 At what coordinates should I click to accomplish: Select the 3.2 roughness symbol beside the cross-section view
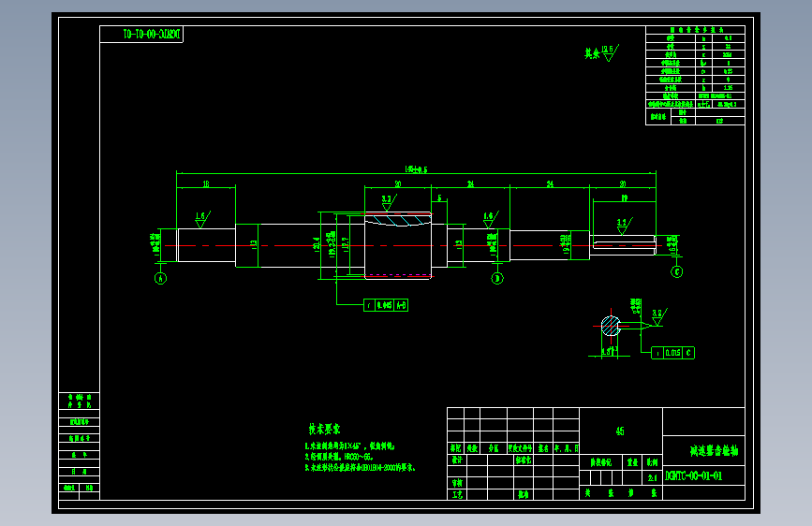(658, 317)
